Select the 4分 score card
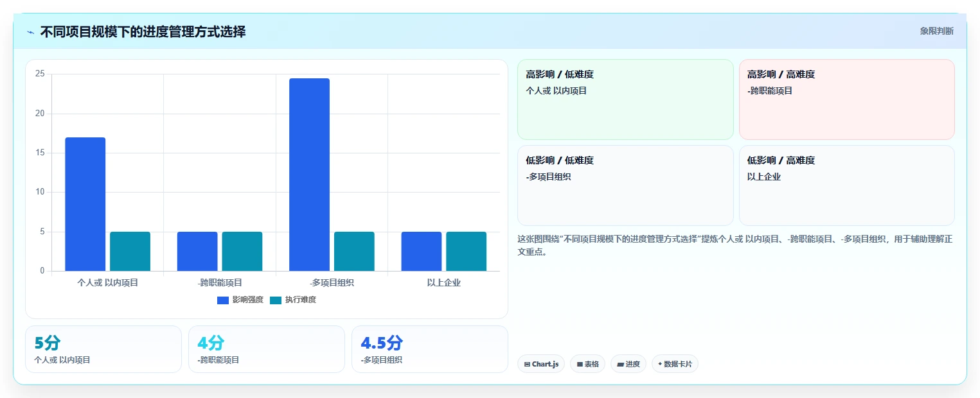Screen dimensions: 980x398 267,349
